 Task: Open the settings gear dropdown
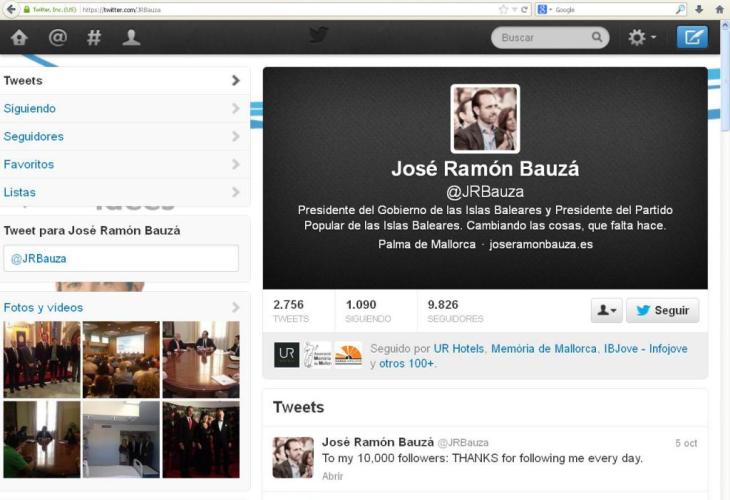click(641, 38)
